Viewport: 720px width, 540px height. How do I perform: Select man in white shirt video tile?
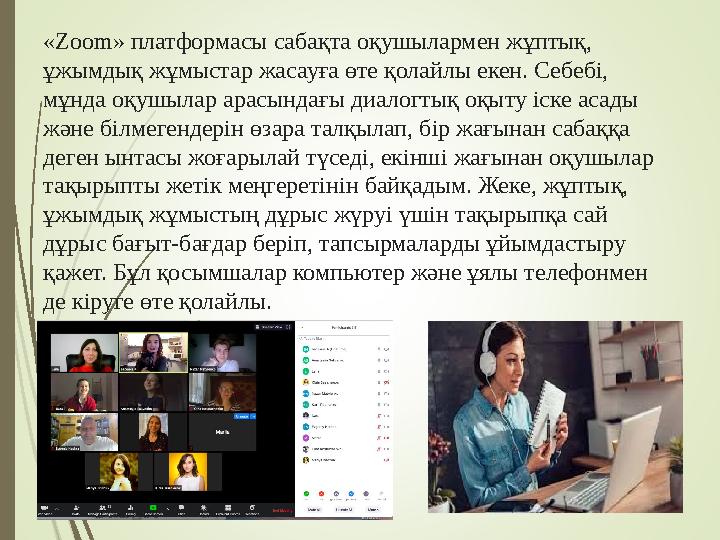pyautogui.click(x=84, y=432)
